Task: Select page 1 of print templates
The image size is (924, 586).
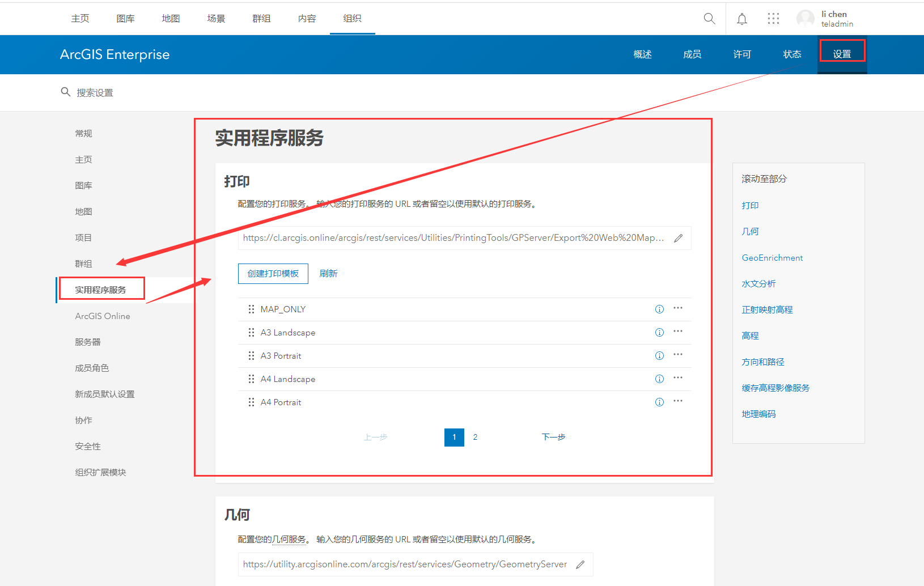Action: [454, 438]
